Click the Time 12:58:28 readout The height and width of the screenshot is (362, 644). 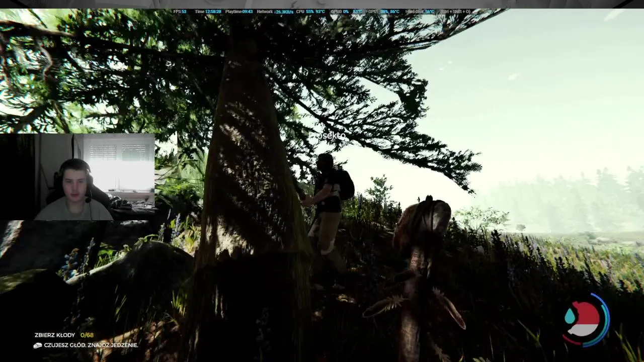(x=208, y=12)
